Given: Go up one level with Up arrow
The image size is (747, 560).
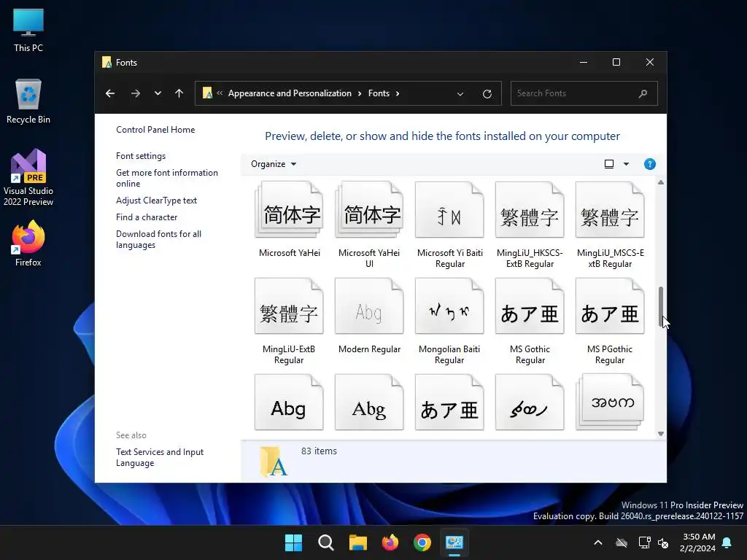Looking at the screenshot, I should point(179,93).
